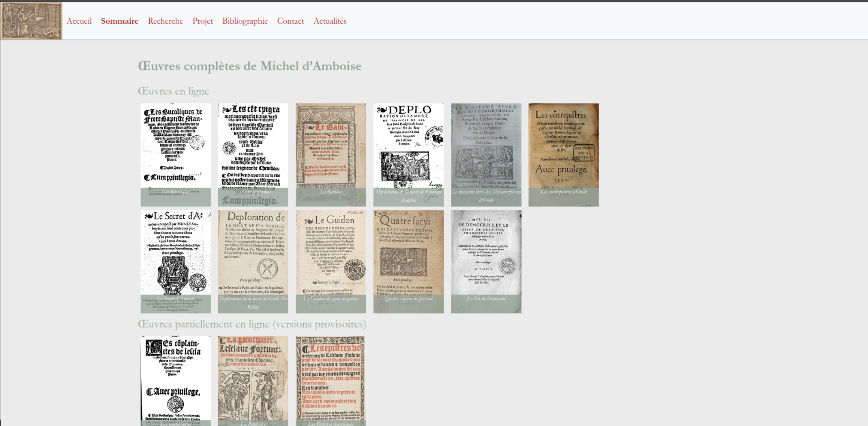Open Le Ris de Democrite thumbnail
The height and width of the screenshot is (426, 868).
point(486,262)
